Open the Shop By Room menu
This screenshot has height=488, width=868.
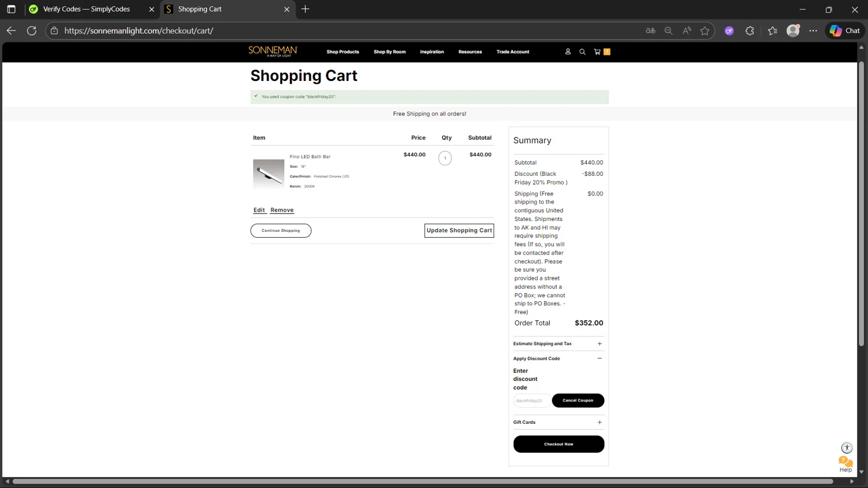click(x=389, y=52)
